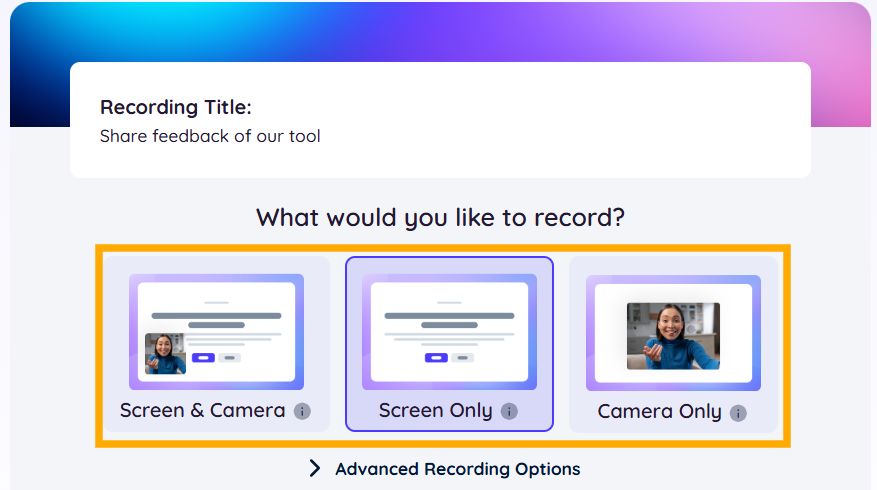Show info for the Camera Only option
877x490 pixels.
pos(738,412)
